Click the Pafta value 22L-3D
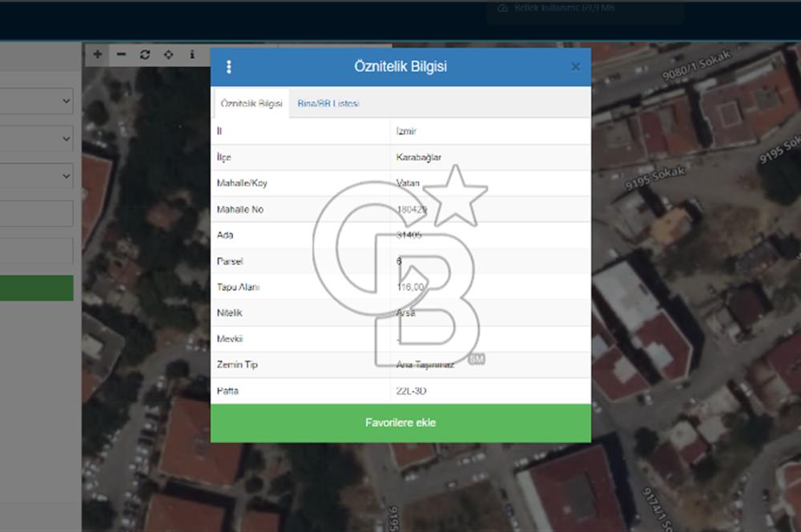Image resolution: width=801 pixels, height=532 pixels. tap(413, 391)
